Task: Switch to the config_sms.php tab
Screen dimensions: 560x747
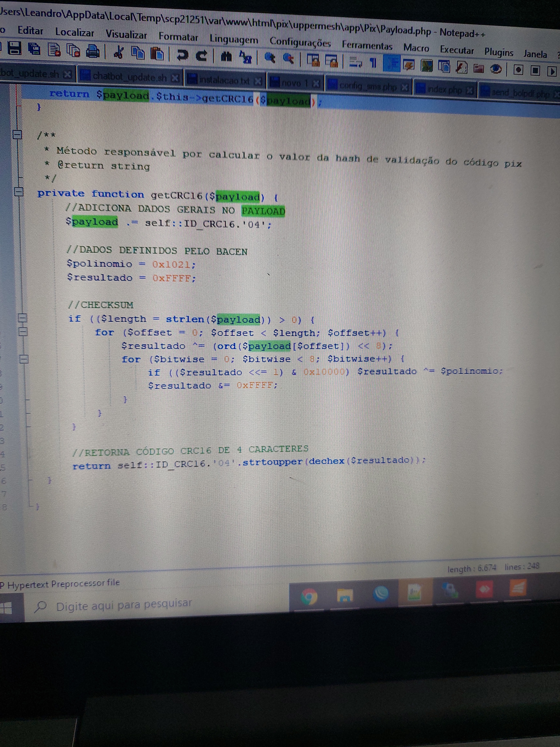Action: (x=368, y=86)
